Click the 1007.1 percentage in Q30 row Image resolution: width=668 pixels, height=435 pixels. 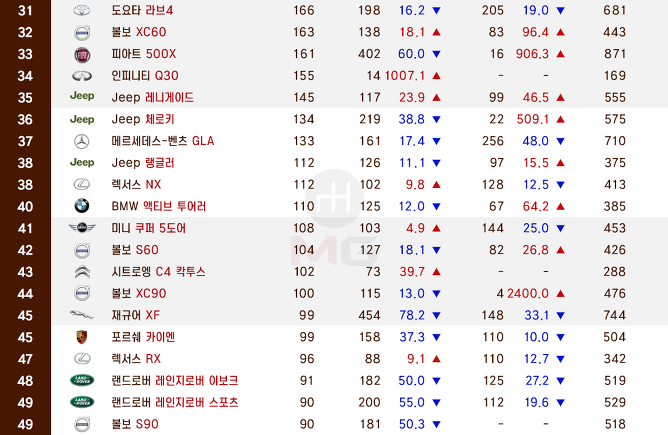(405, 76)
